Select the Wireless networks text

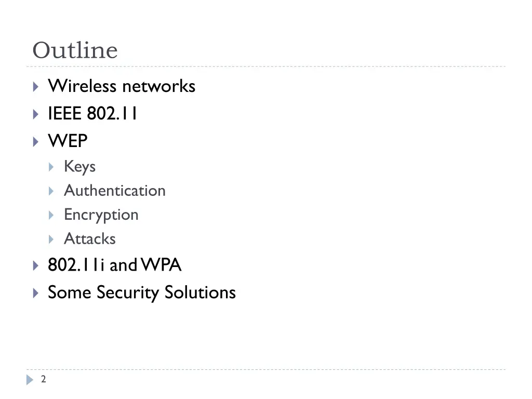(122, 86)
